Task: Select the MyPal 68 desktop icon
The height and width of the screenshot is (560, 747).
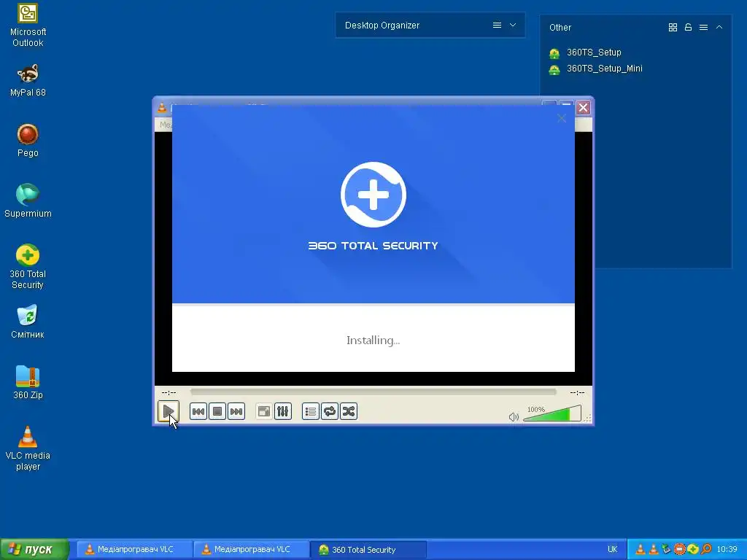Action: point(28,80)
